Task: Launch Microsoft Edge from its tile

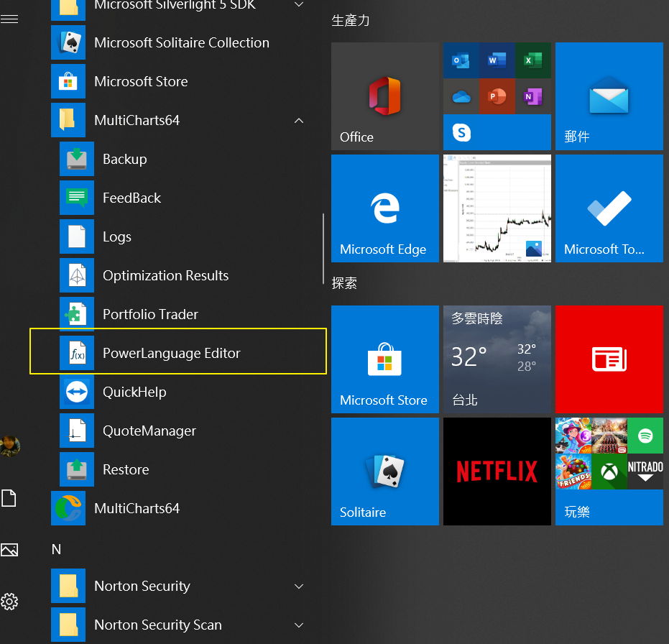Action: [x=385, y=208]
